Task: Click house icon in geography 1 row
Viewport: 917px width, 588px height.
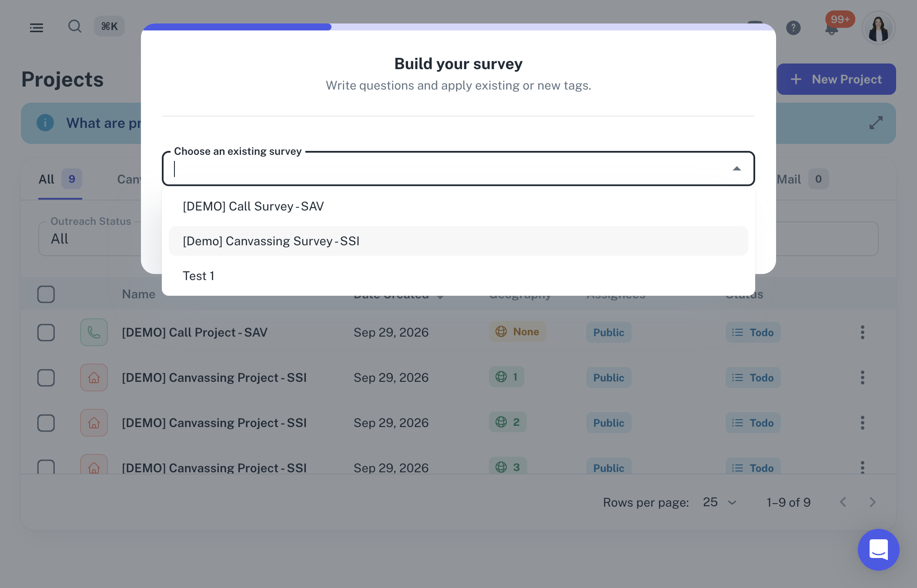Action: [94, 378]
